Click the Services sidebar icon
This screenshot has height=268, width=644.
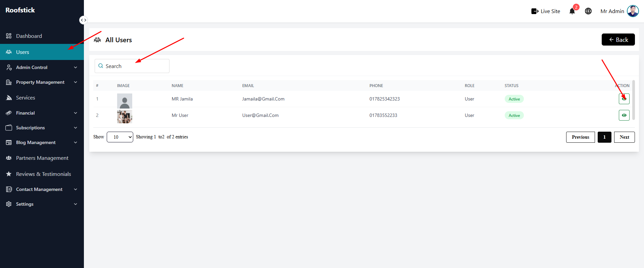[x=9, y=97]
